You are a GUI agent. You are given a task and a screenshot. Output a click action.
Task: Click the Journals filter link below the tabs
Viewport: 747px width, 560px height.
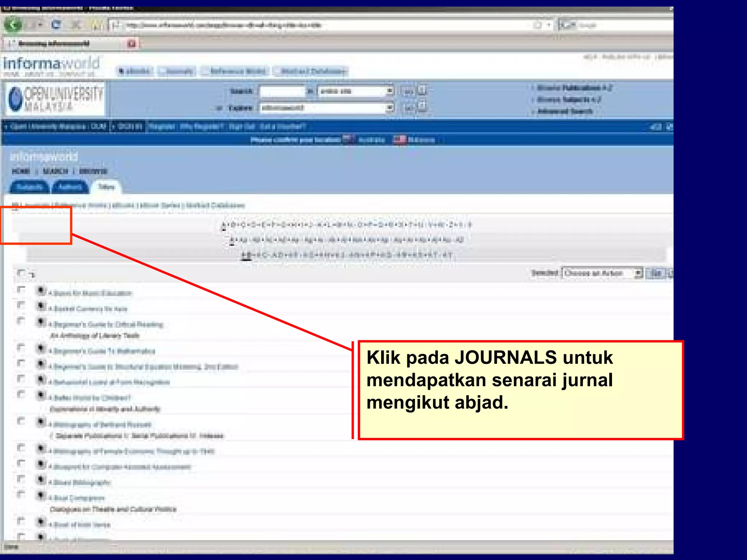coord(37,205)
